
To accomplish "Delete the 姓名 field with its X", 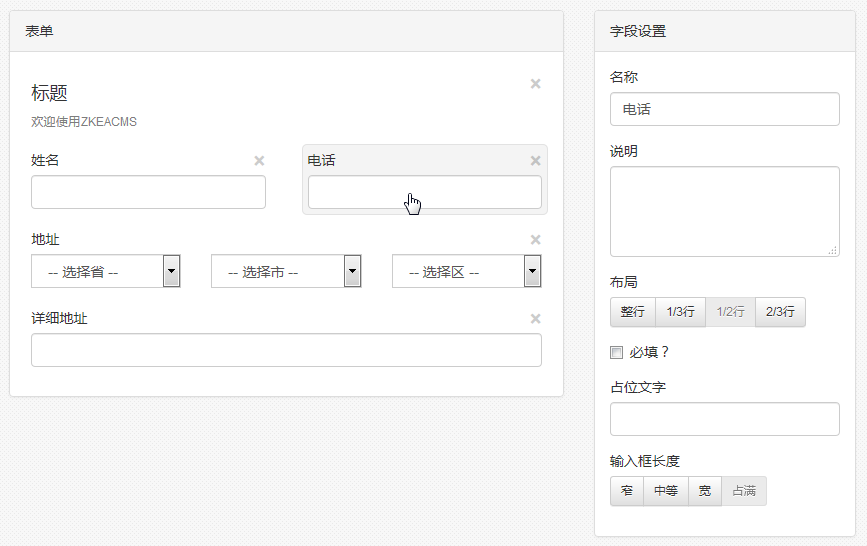I will [x=259, y=161].
